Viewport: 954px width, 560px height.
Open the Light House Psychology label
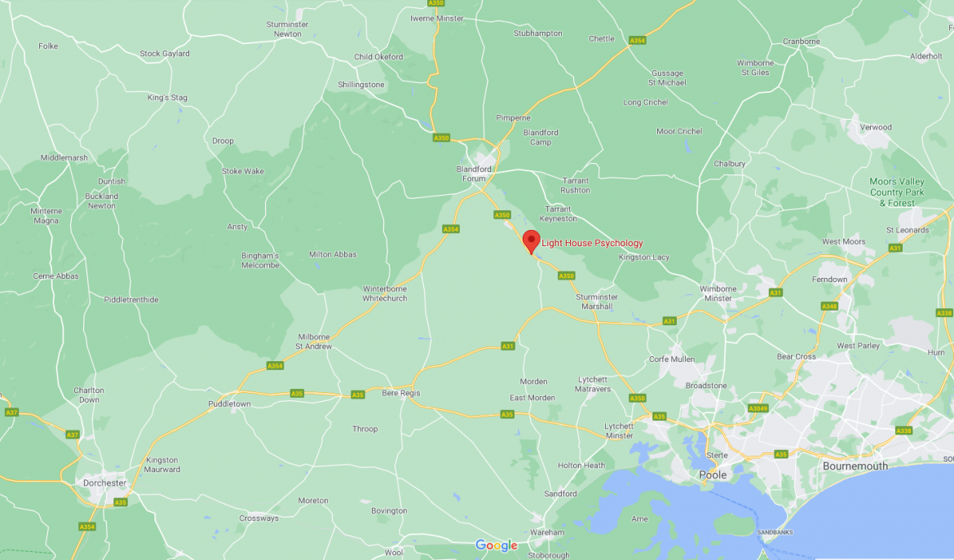(x=592, y=243)
